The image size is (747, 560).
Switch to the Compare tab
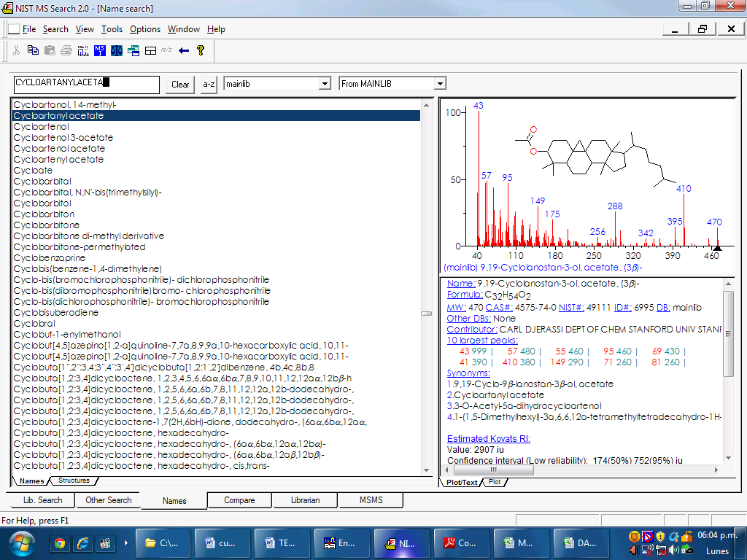click(x=239, y=500)
